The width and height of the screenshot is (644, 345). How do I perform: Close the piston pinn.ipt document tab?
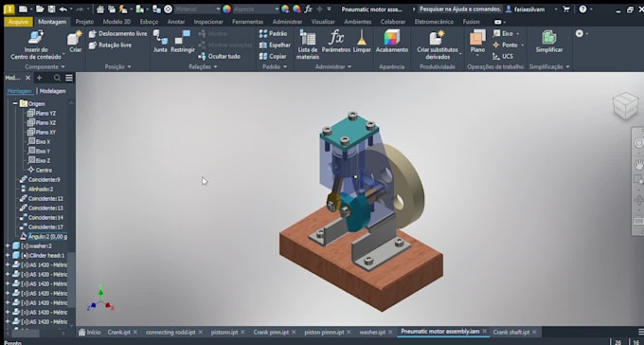tap(349, 332)
